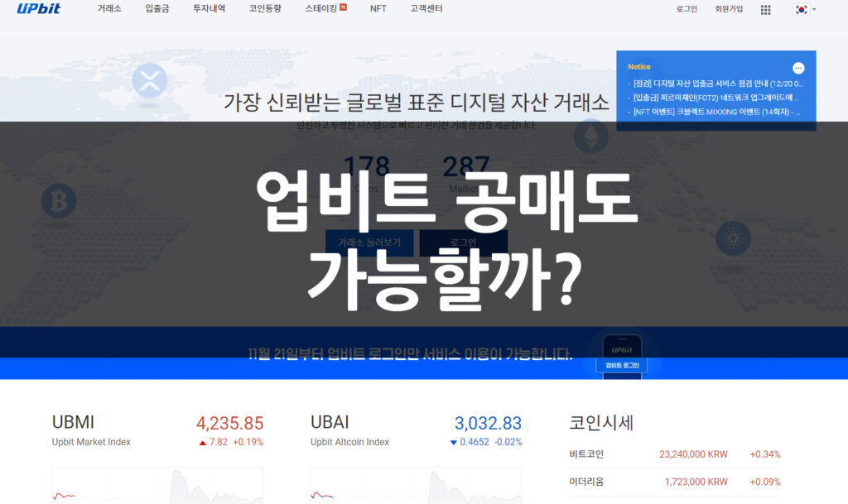848x504 pixels.
Task: Open the 코인동향 menu
Action: (x=265, y=8)
